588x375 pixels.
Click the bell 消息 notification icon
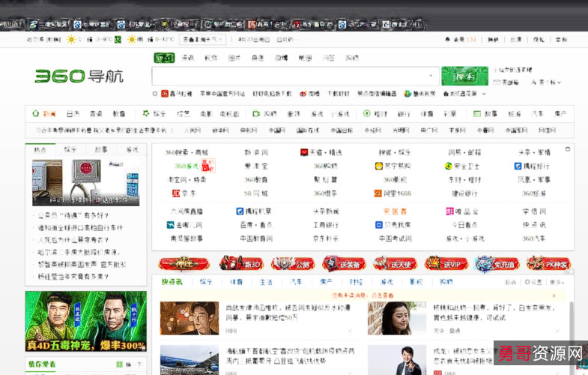pos(447,40)
